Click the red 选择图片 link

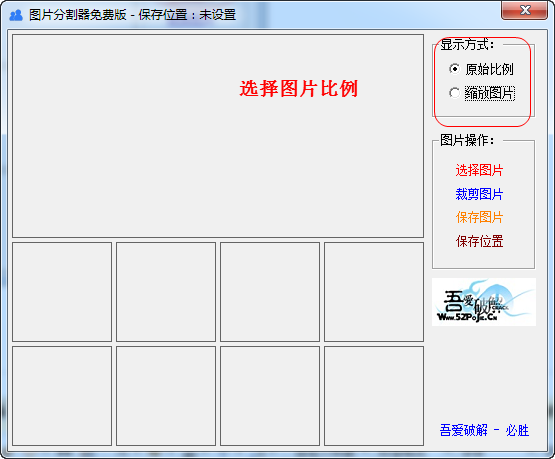(479, 170)
